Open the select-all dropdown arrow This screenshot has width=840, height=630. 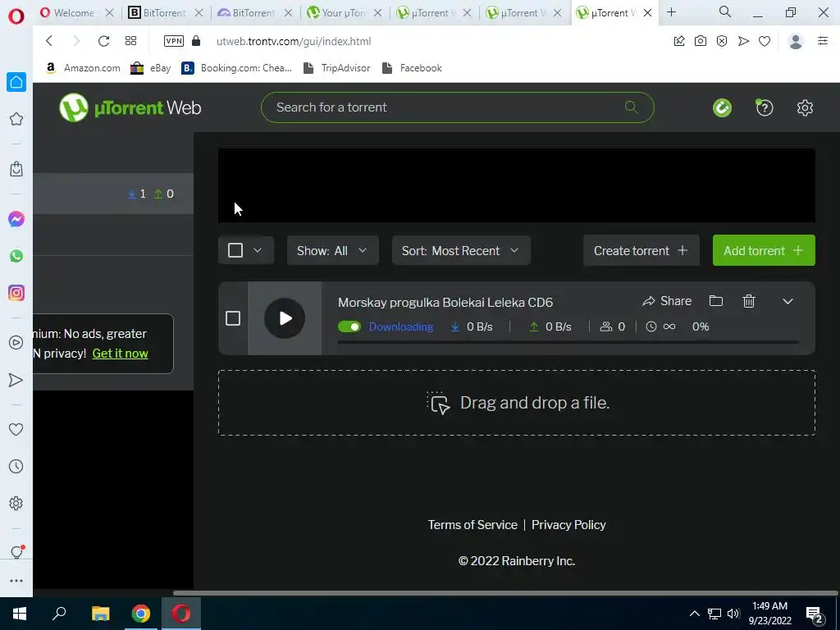(258, 250)
